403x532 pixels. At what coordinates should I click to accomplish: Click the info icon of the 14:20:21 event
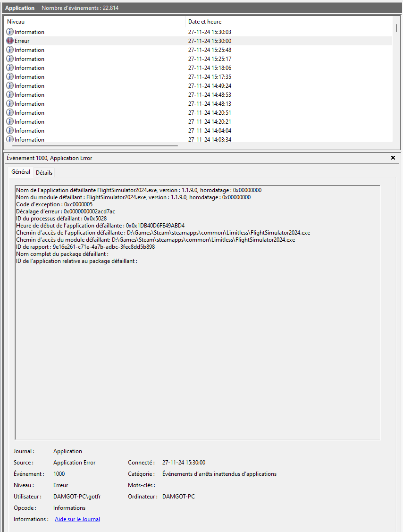(10, 122)
